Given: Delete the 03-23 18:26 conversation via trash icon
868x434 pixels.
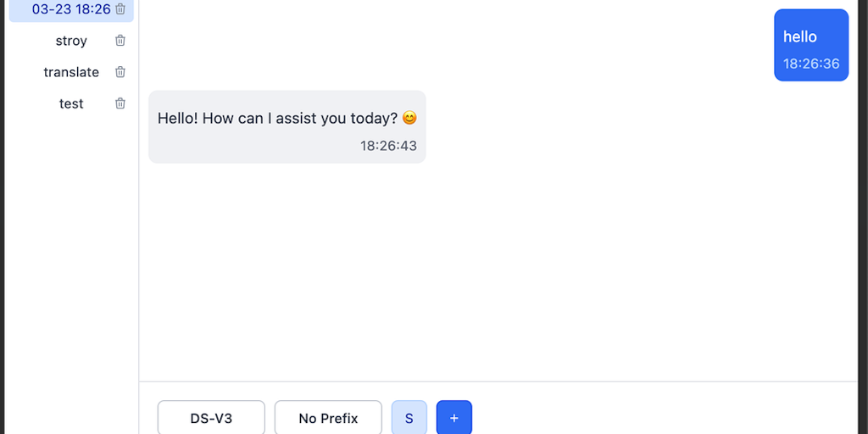Looking at the screenshot, I should (x=120, y=8).
